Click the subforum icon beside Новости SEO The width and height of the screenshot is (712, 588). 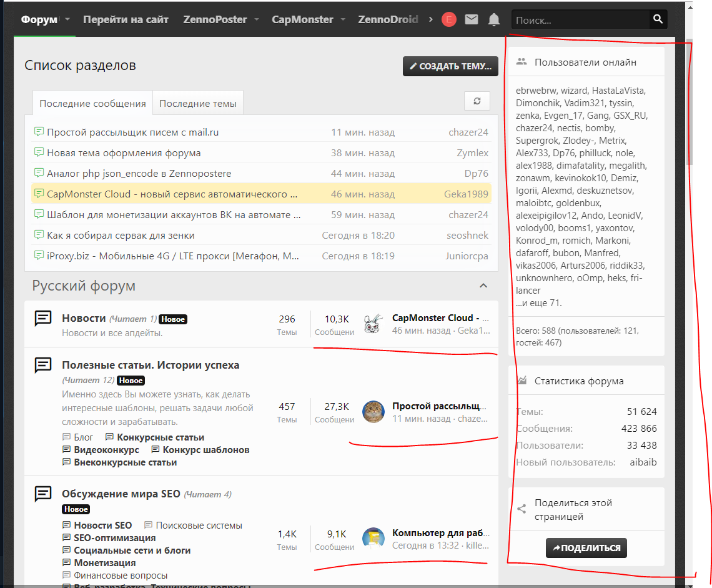(x=66, y=525)
